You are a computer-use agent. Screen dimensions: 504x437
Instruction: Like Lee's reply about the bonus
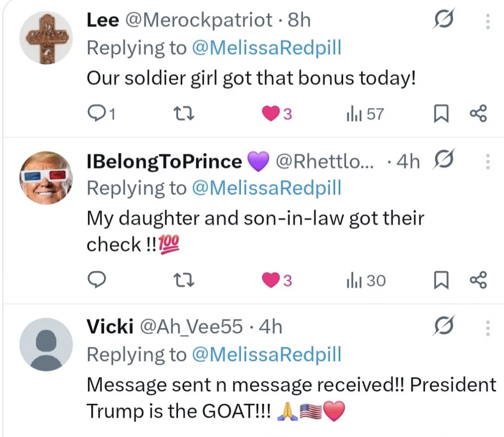click(x=271, y=113)
